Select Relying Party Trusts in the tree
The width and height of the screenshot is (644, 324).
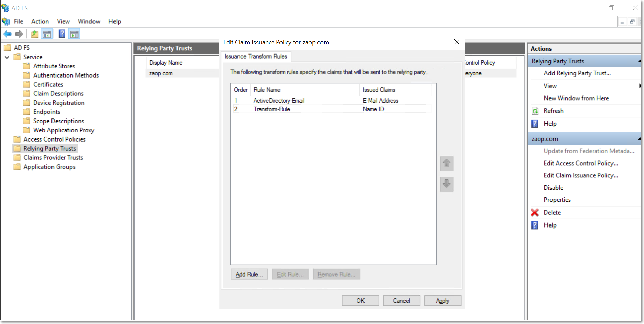(50, 148)
